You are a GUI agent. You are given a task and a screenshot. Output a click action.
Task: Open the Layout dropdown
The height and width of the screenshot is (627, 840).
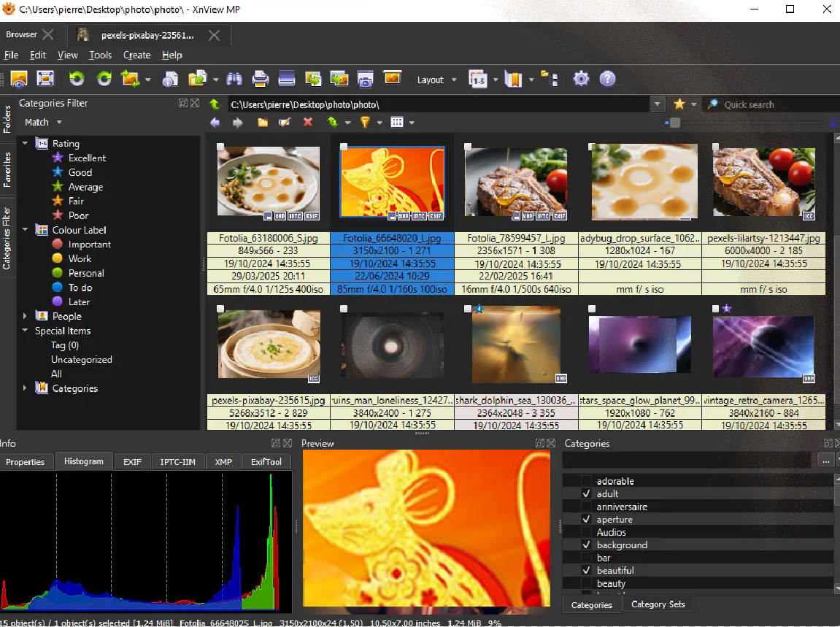pos(436,80)
